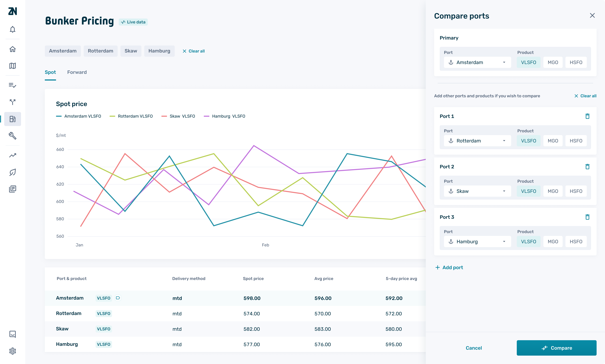
Task: Delete Port 2 with trash icon
Action: click(587, 167)
